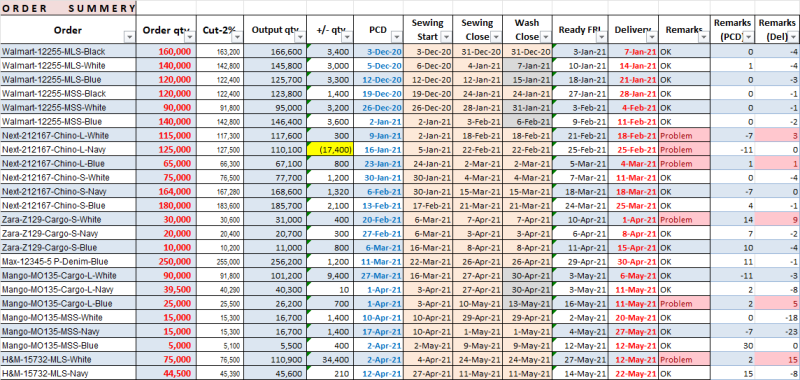Open the Sewing Start filter dropdown

(x=447, y=37)
